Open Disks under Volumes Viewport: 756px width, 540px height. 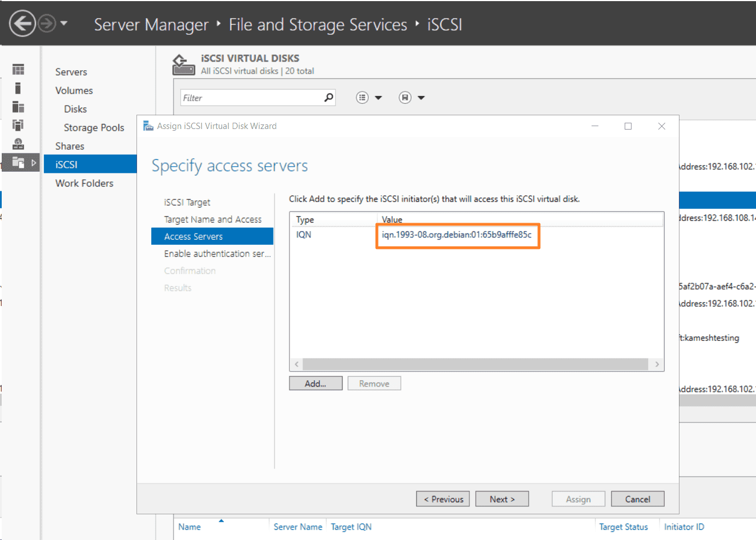(75, 109)
